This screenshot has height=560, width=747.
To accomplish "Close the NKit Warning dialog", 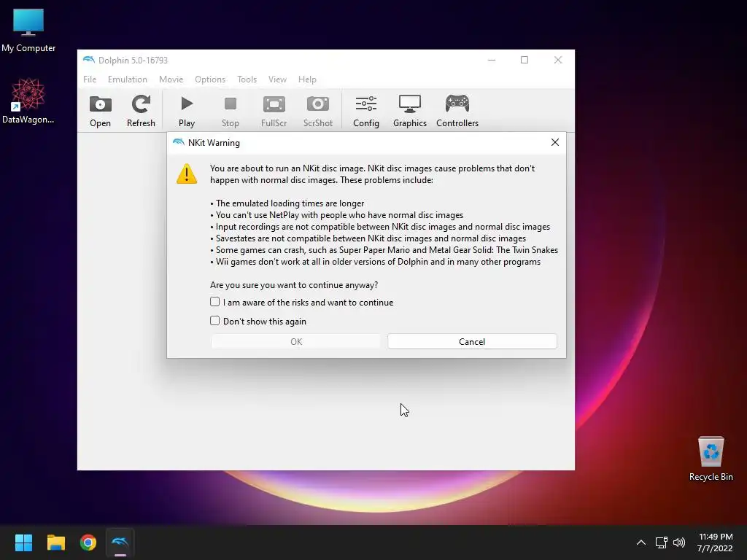I will click(555, 142).
